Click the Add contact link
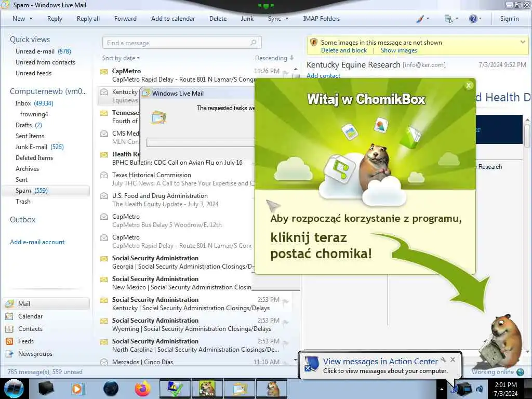The image size is (532, 399). pos(323,76)
